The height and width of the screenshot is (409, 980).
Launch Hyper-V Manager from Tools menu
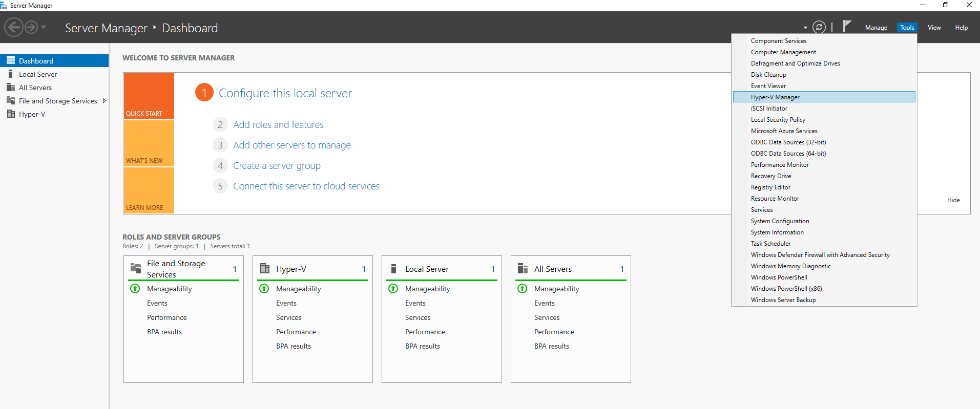click(x=824, y=97)
